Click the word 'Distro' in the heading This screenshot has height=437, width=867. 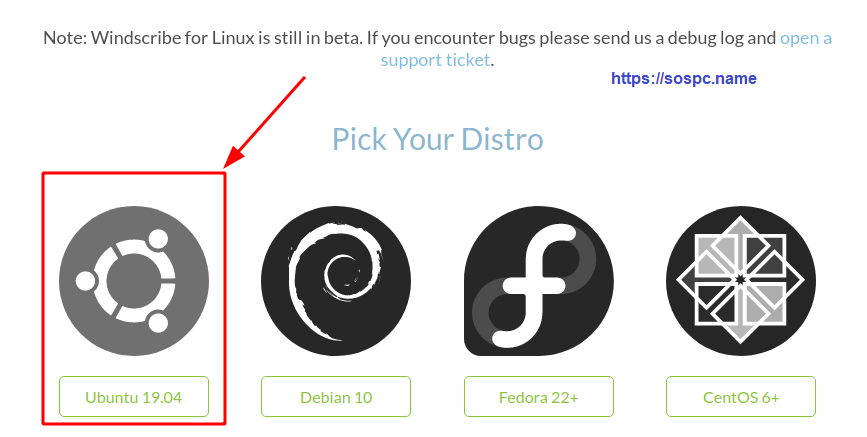pyautogui.click(x=502, y=139)
